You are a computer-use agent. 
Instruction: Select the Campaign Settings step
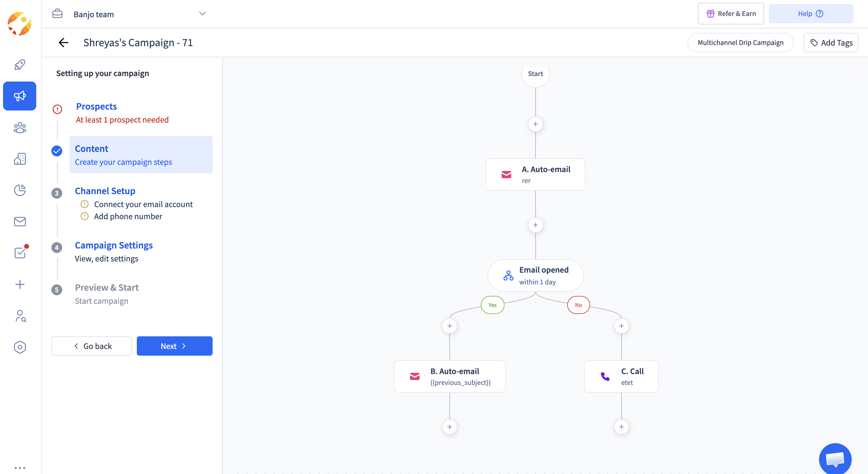click(114, 245)
